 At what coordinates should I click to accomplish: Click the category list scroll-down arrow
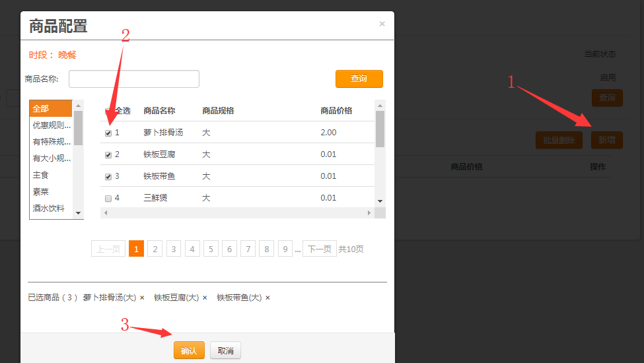click(78, 213)
